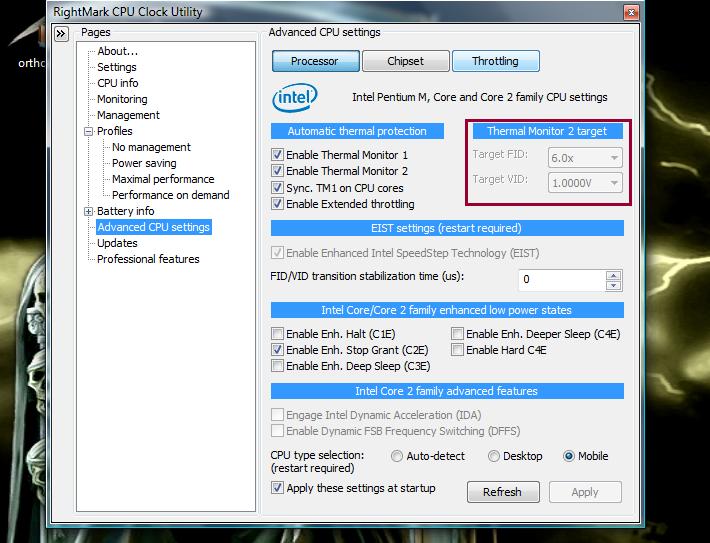This screenshot has width=710, height=543.
Task: Select the No management profile
Action: (151, 147)
